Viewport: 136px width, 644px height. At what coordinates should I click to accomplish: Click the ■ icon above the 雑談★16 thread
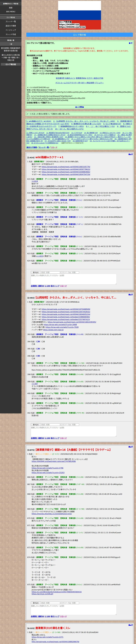(129, 447)
